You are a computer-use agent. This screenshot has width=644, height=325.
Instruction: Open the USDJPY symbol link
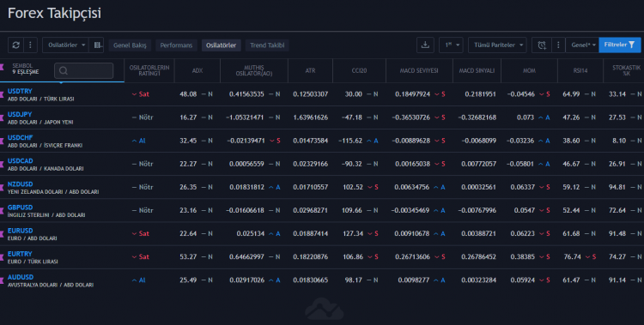pyautogui.click(x=20, y=115)
